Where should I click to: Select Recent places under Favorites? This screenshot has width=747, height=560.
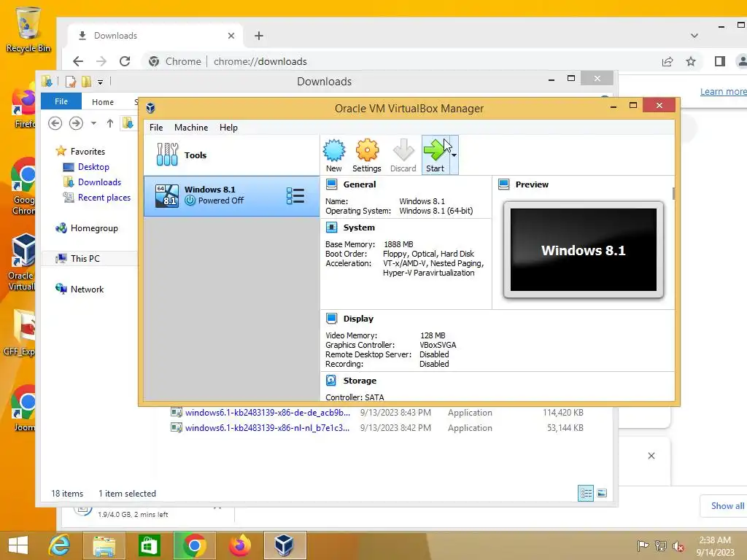point(104,197)
